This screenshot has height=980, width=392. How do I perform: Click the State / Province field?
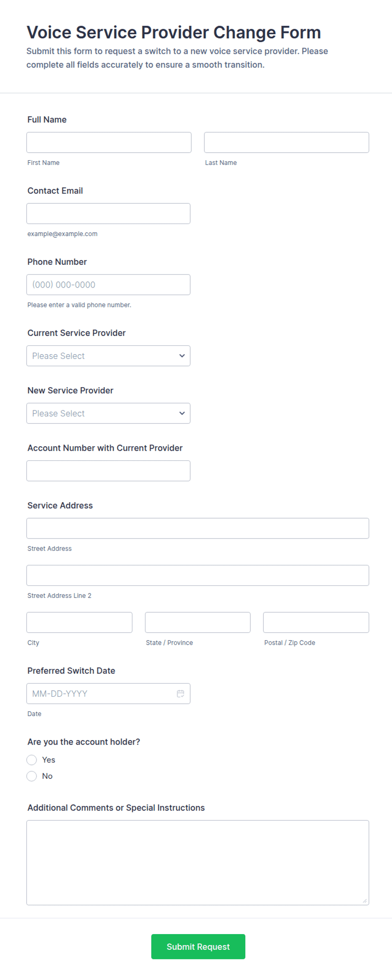(198, 622)
